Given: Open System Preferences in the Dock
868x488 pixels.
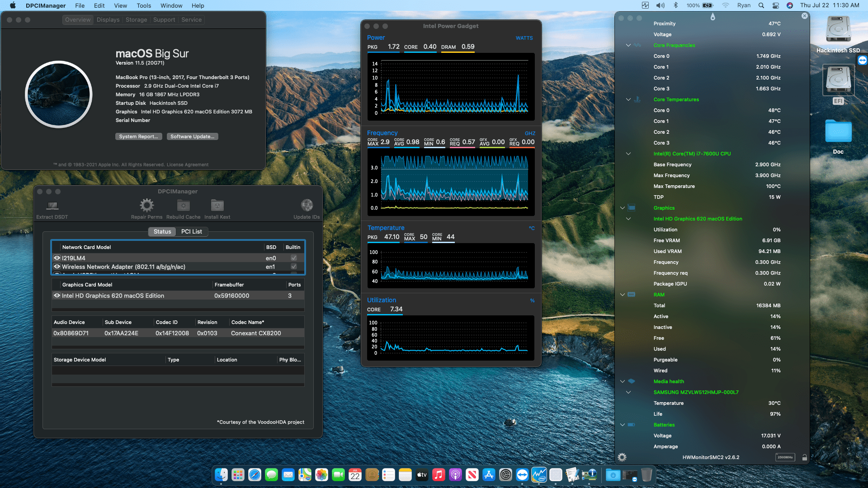Looking at the screenshot, I should click(x=505, y=474).
